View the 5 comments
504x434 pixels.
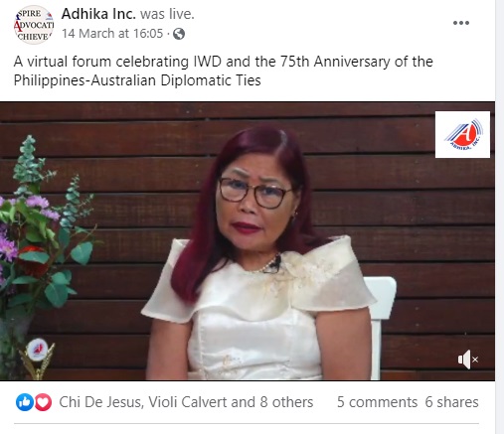(x=377, y=402)
